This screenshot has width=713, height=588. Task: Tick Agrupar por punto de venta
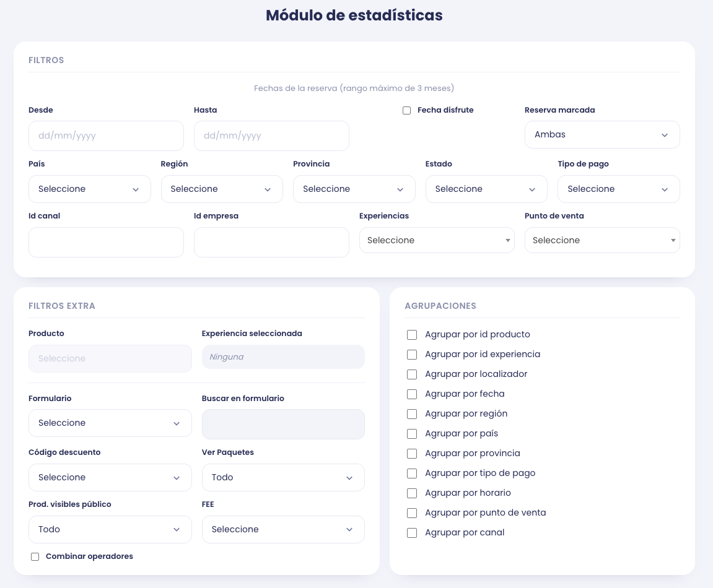[x=412, y=513]
